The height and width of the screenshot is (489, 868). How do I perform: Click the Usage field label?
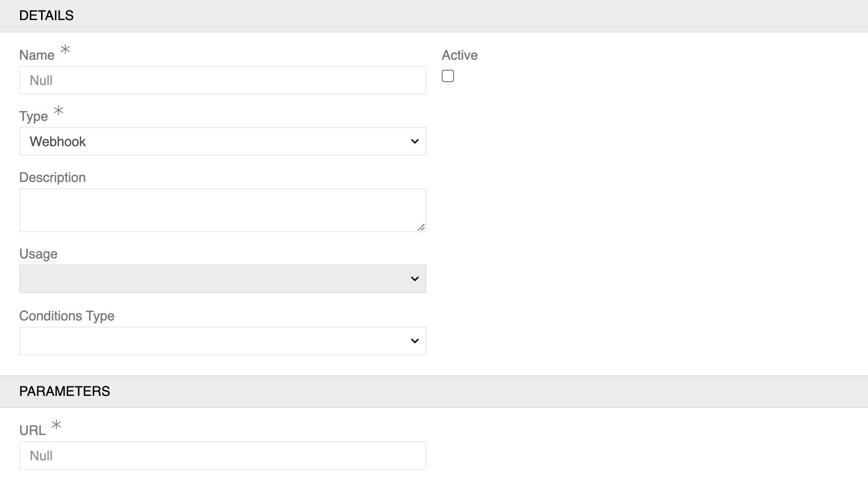(x=38, y=254)
